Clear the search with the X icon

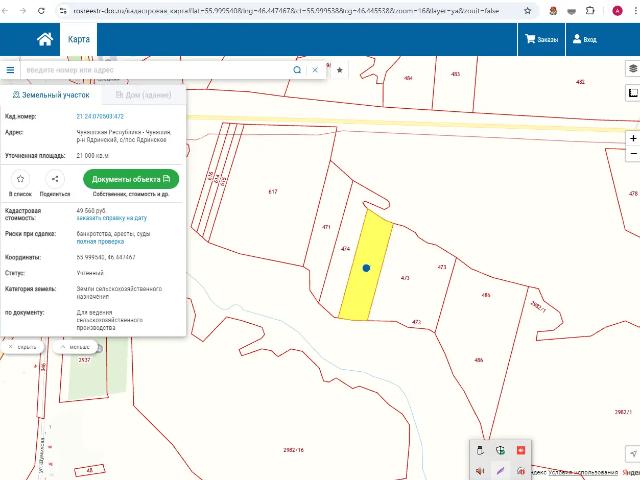[x=315, y=70]
